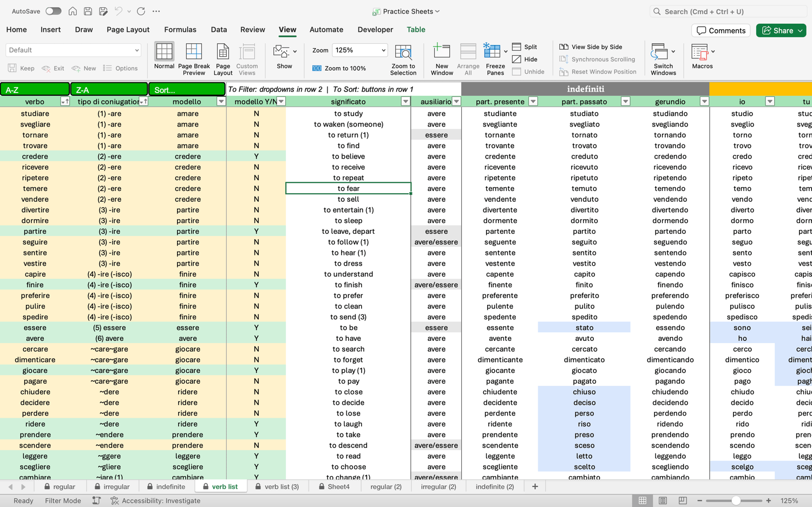Select the Developer tab
This screenshot has height=507, width=812.
375,30
